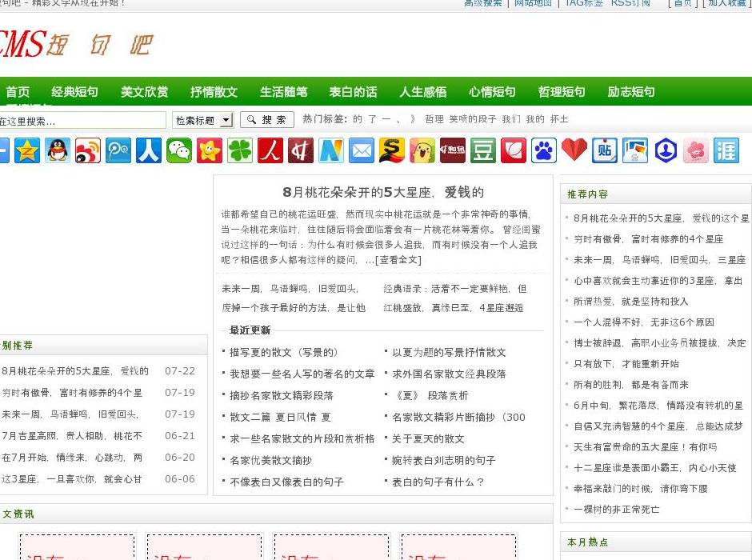Go to 心情短句 section
Image resolution: width=752 pixels, height=560 pixels.
[492, 91]
